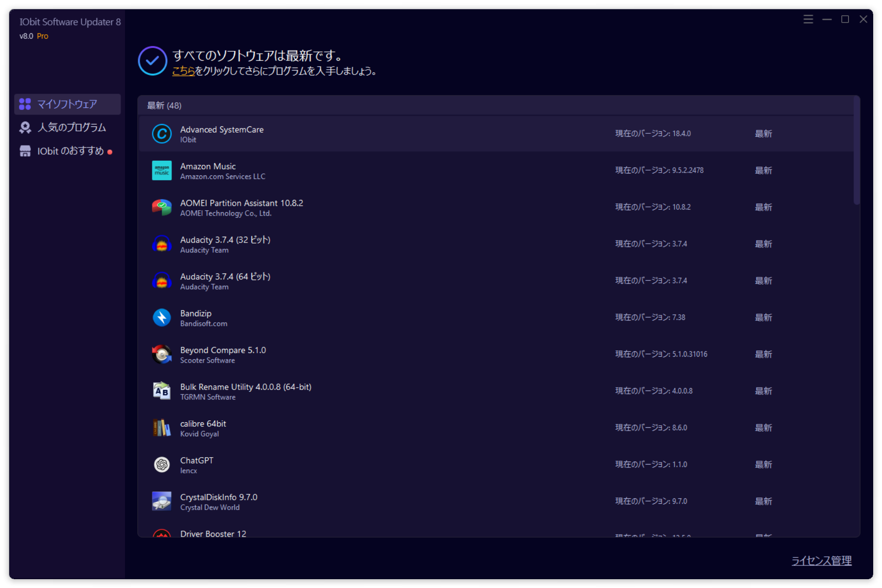Screen dimensions: 882x588
Task: Click the Beyond Compare app icon
Action: coord(162,354)
